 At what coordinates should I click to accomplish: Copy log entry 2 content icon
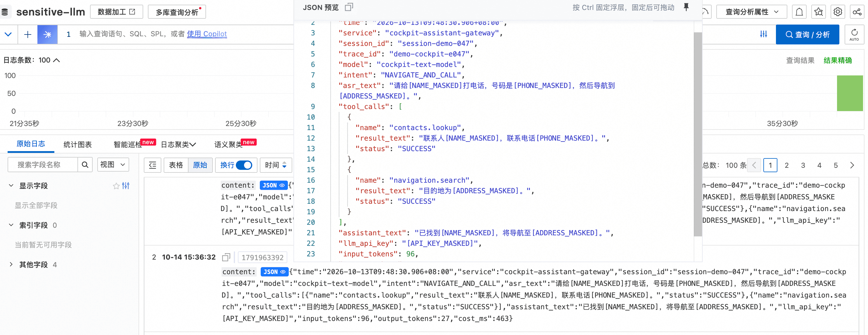click(x=226, y=258)
